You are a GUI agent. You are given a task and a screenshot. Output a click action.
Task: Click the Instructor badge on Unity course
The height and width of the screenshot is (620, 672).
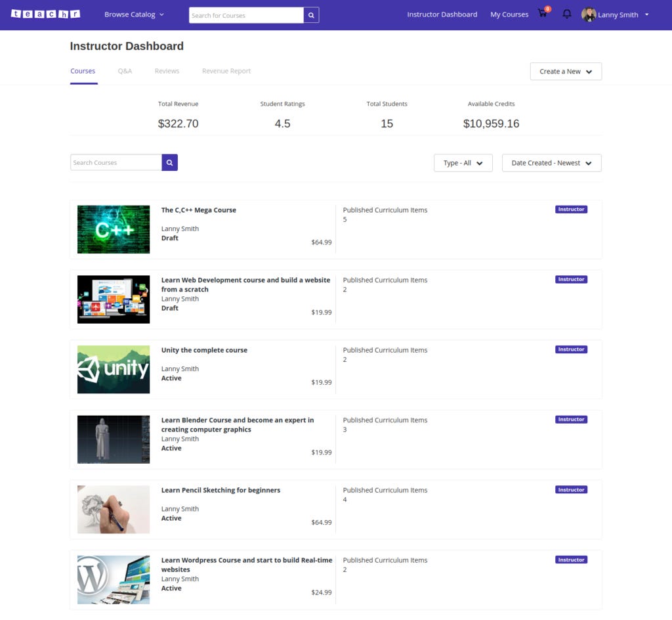pyautogui.click(x=571, y=349)
